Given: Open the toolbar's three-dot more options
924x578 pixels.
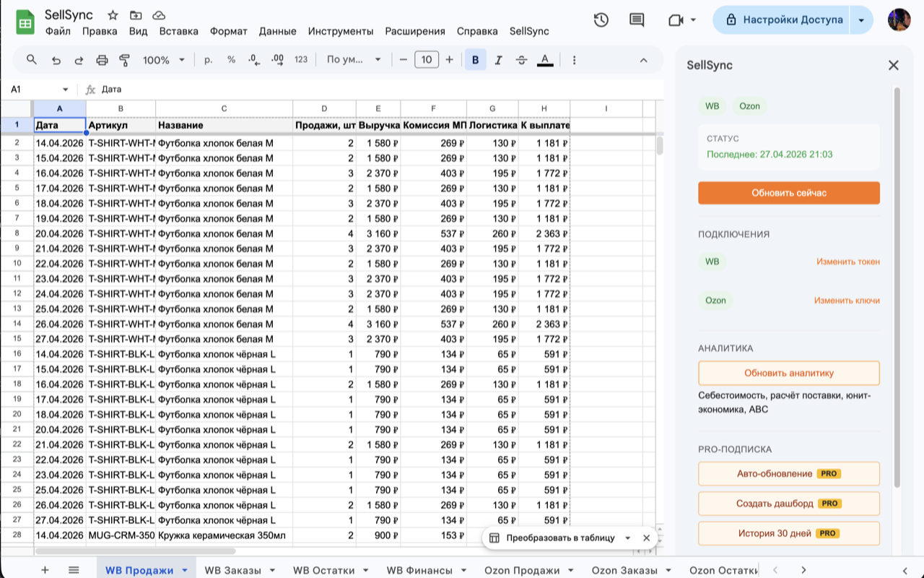Looking at the screenshot, I should 574,60.
